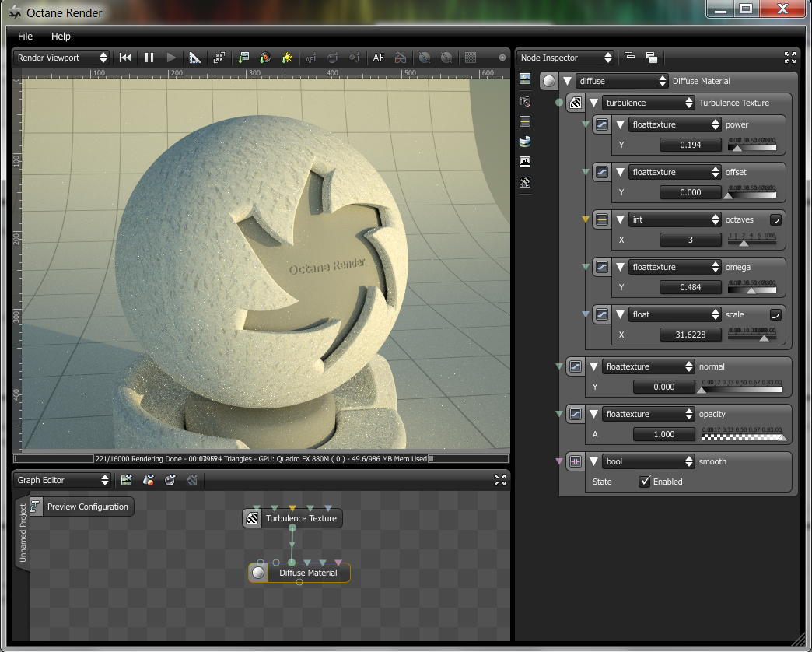This screenshot has width=812, height=652.
Task: Toggle the smooth Enabled checkbox
Action: click(x=645, y=482)
